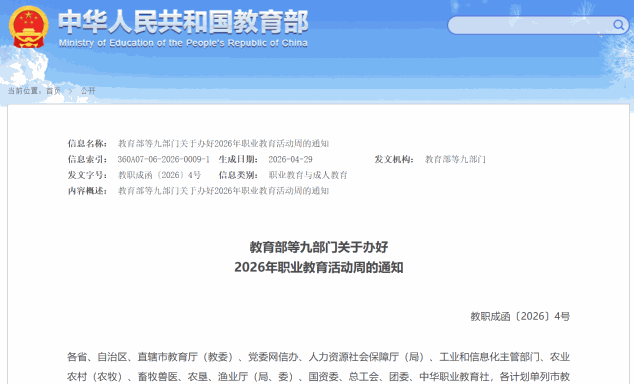Select 教职成函〔2026〕4号 in the info table
634x384 pixels.
tap(159, 175)
